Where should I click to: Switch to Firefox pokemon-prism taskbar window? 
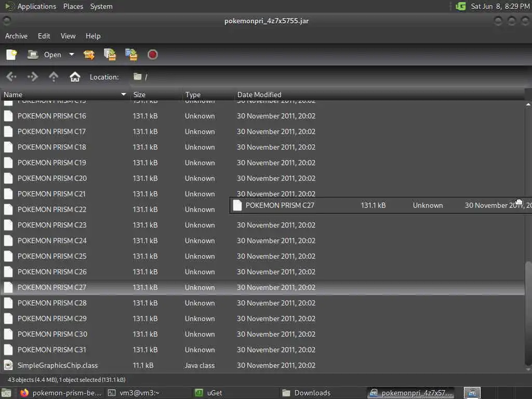pyautogui.click(x=61, y=393)
